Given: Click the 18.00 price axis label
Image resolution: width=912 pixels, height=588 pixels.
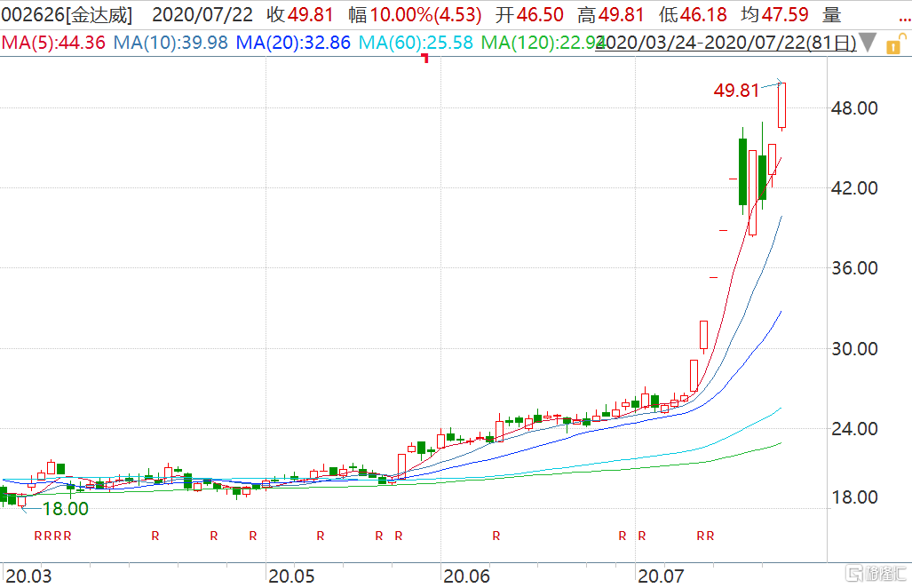Looking at the screenshot, I should (854, 497).
